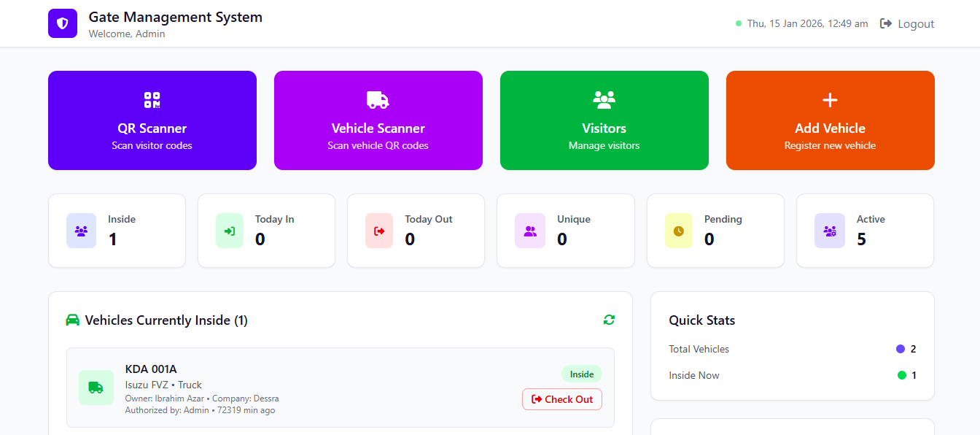The width and height of the screenshot is (980, 435).
Task: Click the green car icon beside Vehicles heading
Action: pos(72,320)
